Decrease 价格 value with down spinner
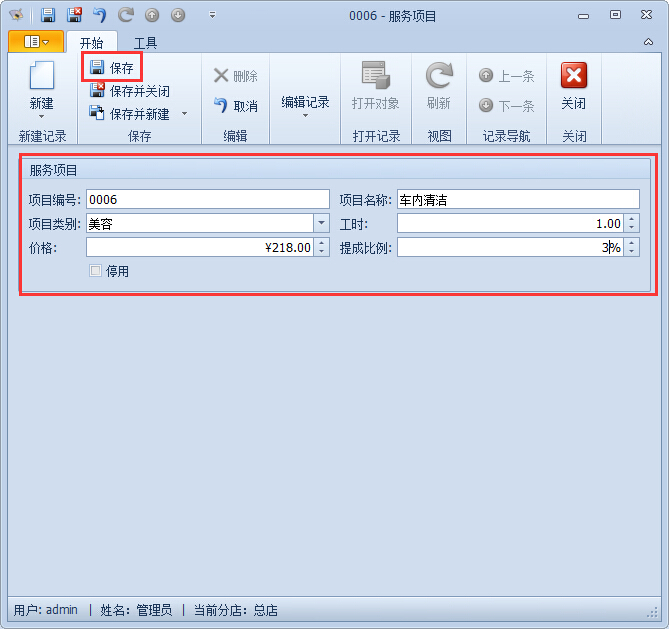 (321, 252)
